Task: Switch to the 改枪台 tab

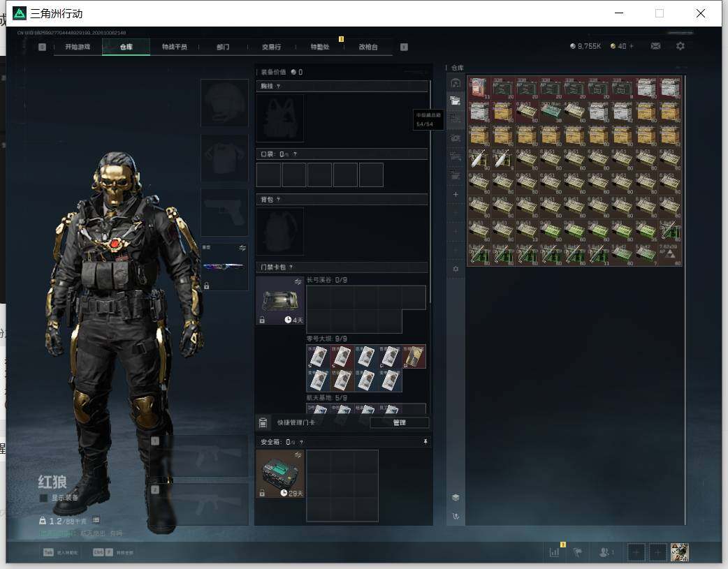Action: (x=368, y=47)
